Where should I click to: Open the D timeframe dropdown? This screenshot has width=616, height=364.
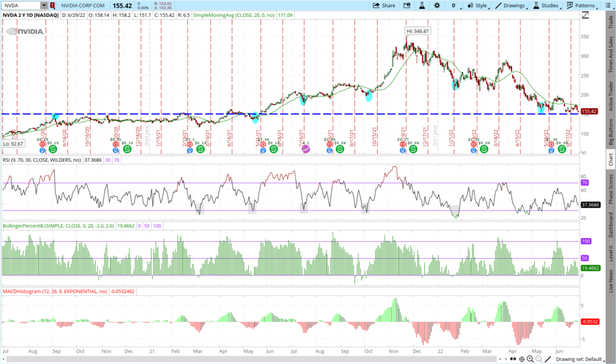[453, 5]
